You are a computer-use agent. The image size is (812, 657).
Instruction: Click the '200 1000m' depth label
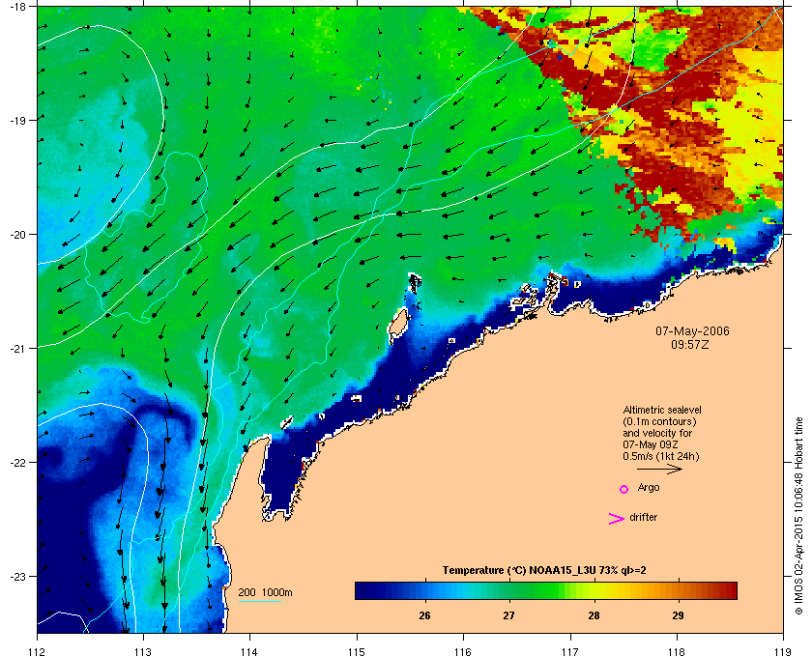click(x=265, y=592)
